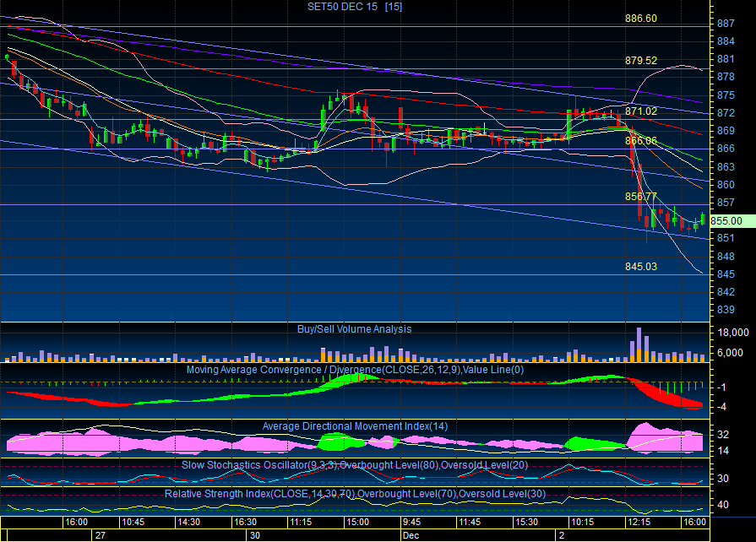The width and height of the screenshot is (756, 542).
Task: Click the Moving Average Convergence / Divergence title
Action: pos(355,370)
